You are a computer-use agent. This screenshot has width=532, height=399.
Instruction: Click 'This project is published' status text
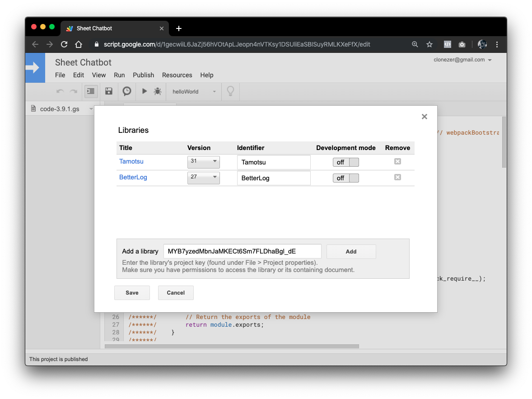coord(58,359)
